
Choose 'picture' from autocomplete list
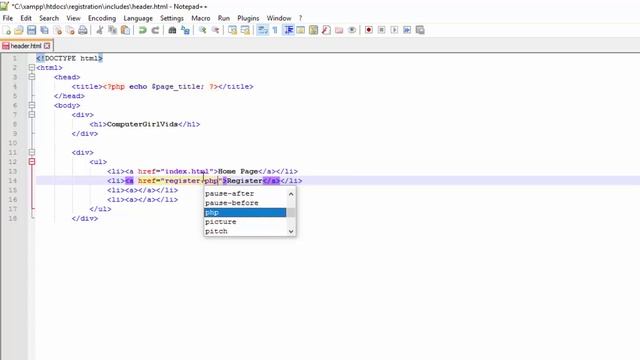point(245,222)
